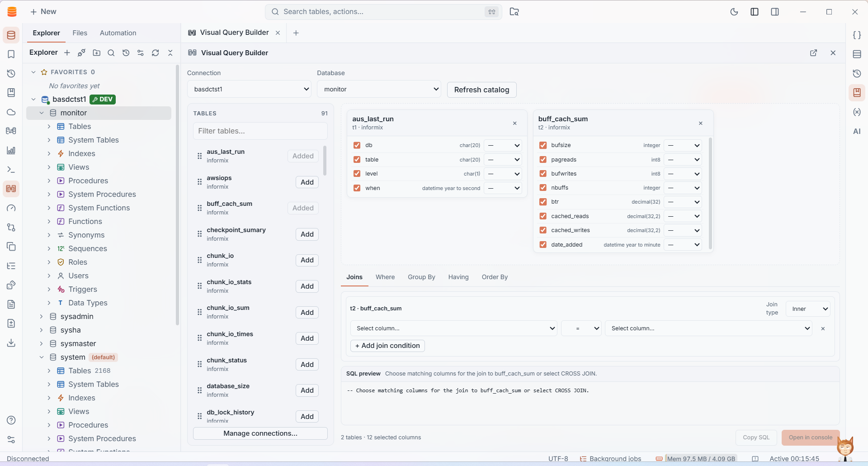
Task: Pop out Visual Query Builder in new window
Action: pyautogui.click(x=814, y=53)
